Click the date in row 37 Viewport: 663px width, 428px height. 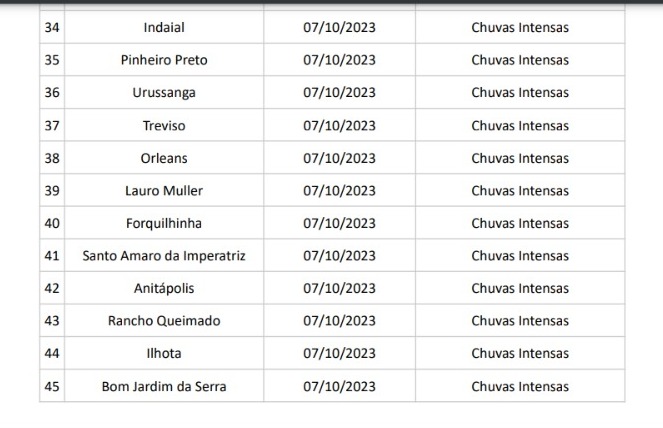point(340,125)
